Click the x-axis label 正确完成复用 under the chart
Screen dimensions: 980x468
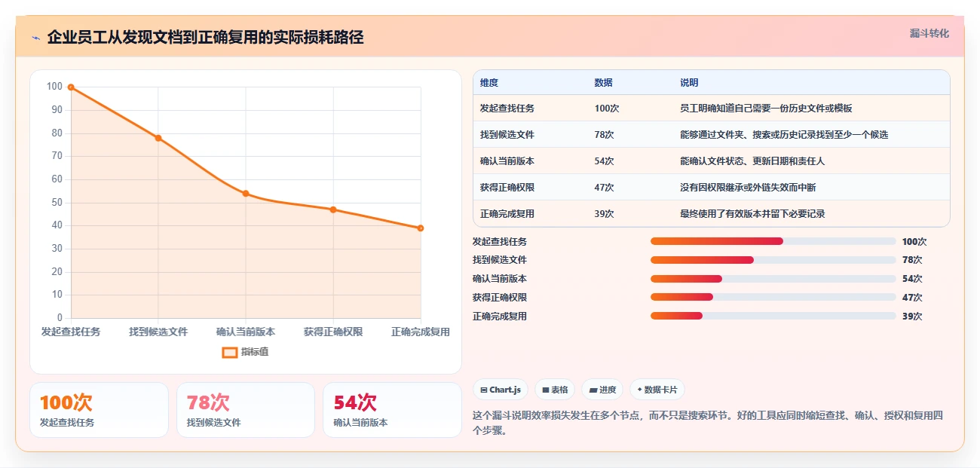tap(421, 332)
